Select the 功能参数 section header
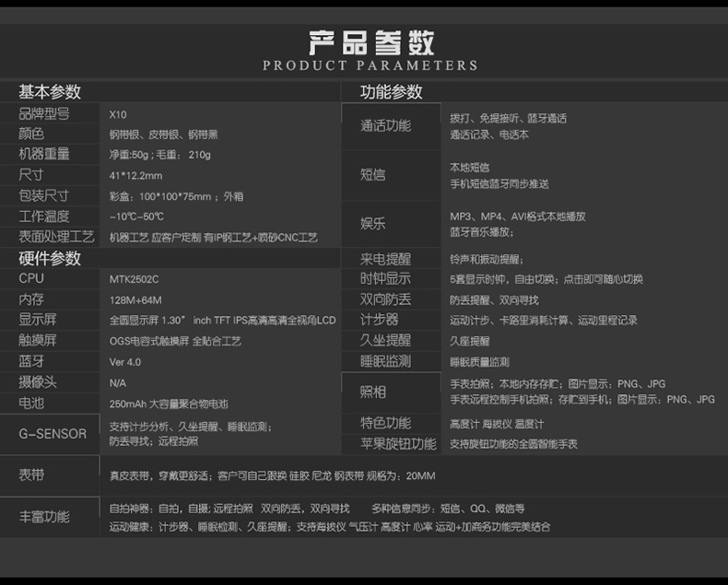The width and height of the screenshot is (728, 585). pos(392,92)
